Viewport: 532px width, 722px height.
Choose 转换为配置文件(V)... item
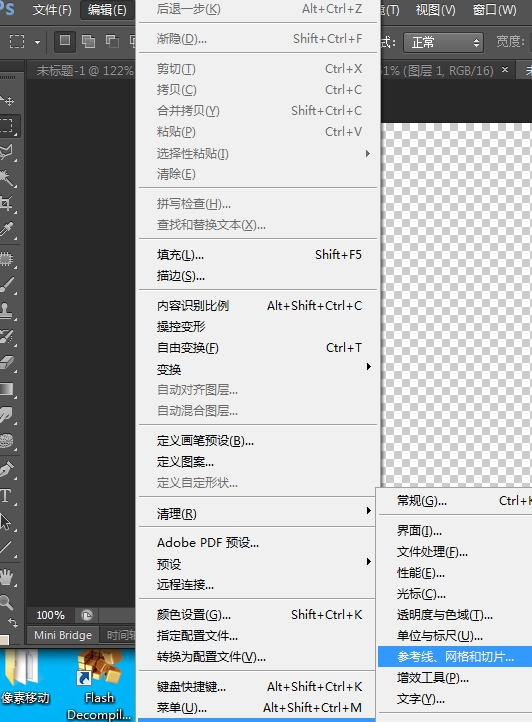coord(258,657)
